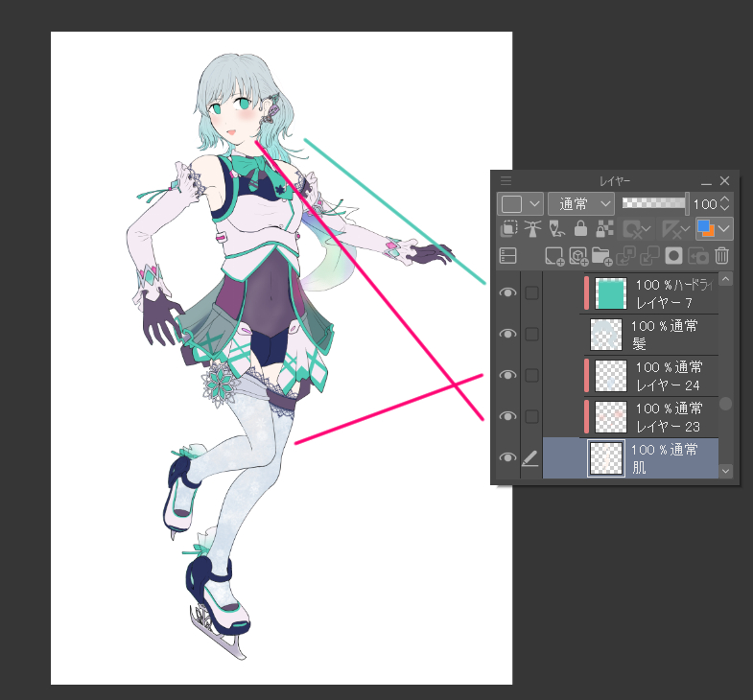Create a layer mask
Image resolution: width=753 pixels, height=700 pixels.
673,256
